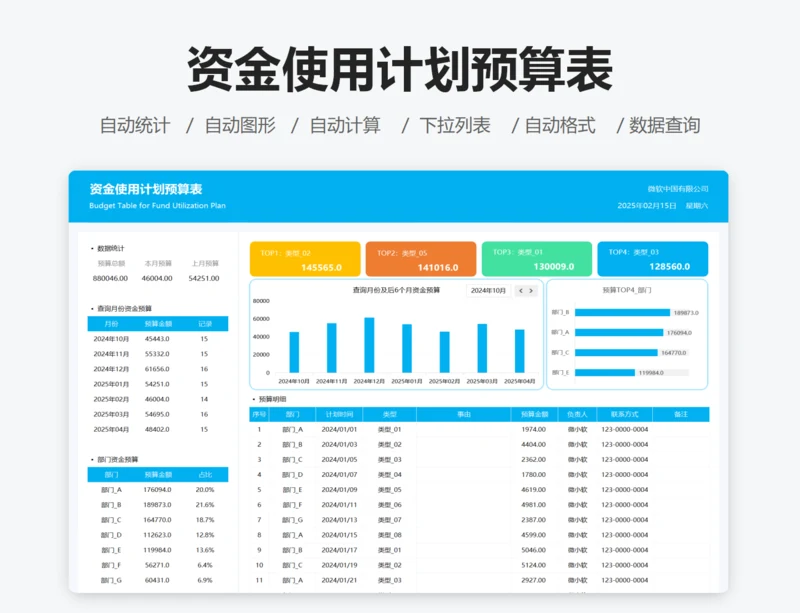Click the previous month arrow beside 2024年10月 selector

(x=521, y=290)
